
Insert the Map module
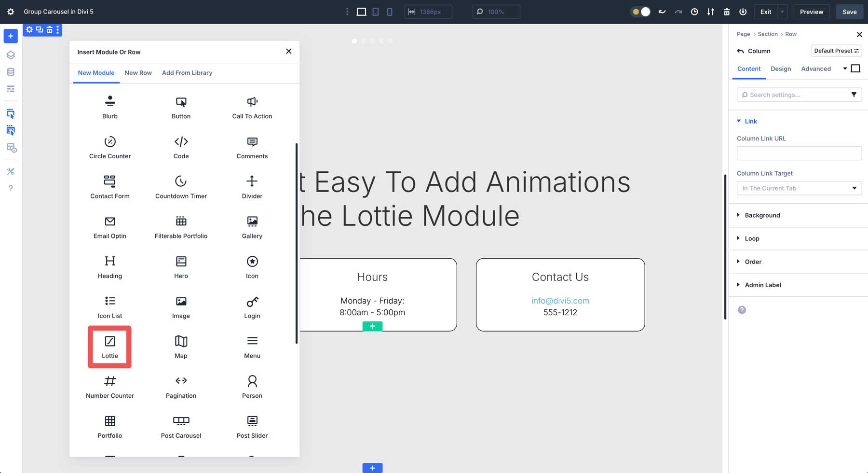click(x=180, y=345)
